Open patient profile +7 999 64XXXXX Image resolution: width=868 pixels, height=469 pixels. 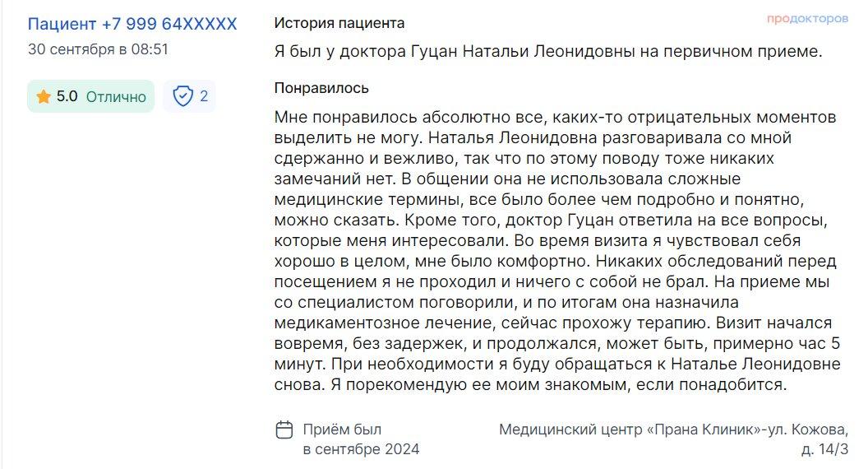point(132,24)
